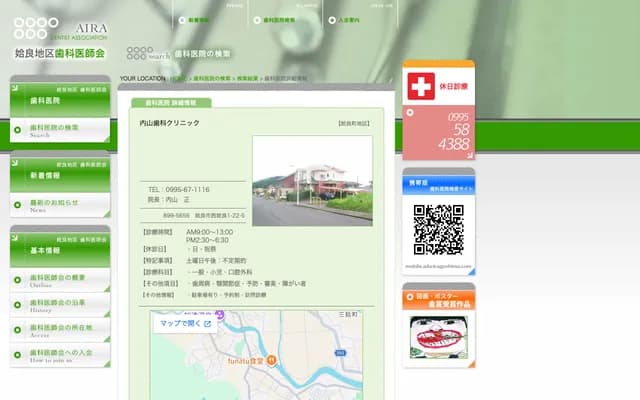Click the small circle icon on pink phone panel
This screenshot has width=640, height=400.
click(410, 112)
